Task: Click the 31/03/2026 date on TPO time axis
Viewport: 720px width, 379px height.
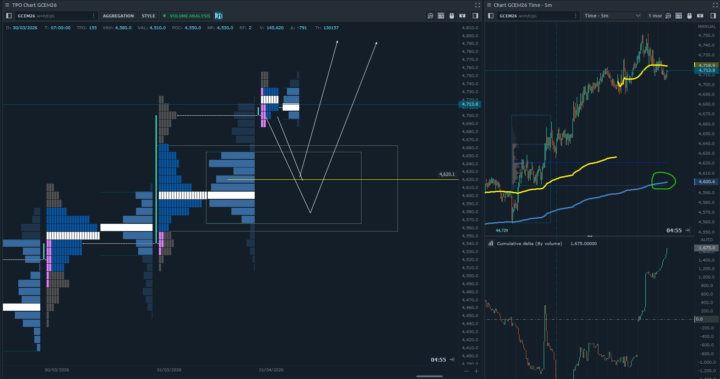Action: (169, 370)
